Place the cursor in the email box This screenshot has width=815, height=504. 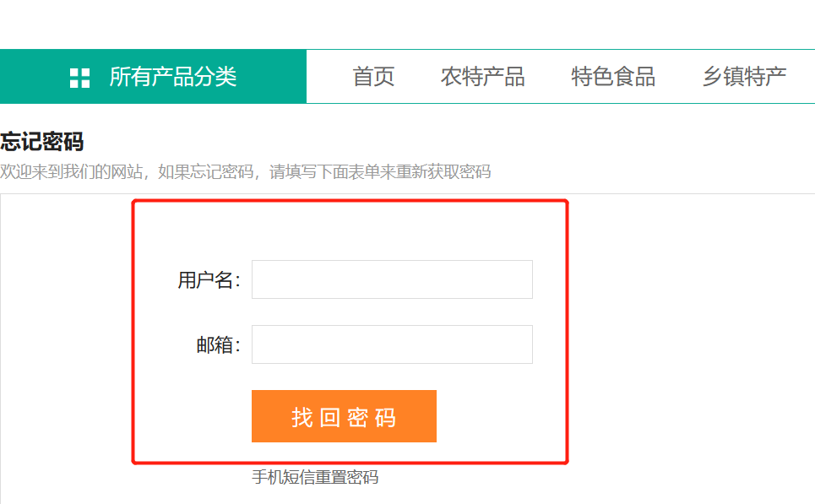[x=392, y=344]
